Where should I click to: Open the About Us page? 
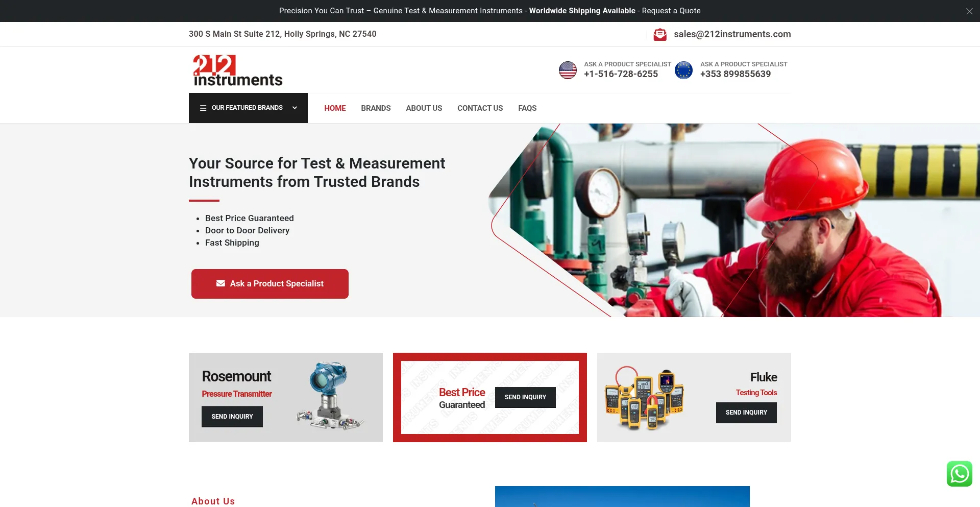(x=424, y=108)
